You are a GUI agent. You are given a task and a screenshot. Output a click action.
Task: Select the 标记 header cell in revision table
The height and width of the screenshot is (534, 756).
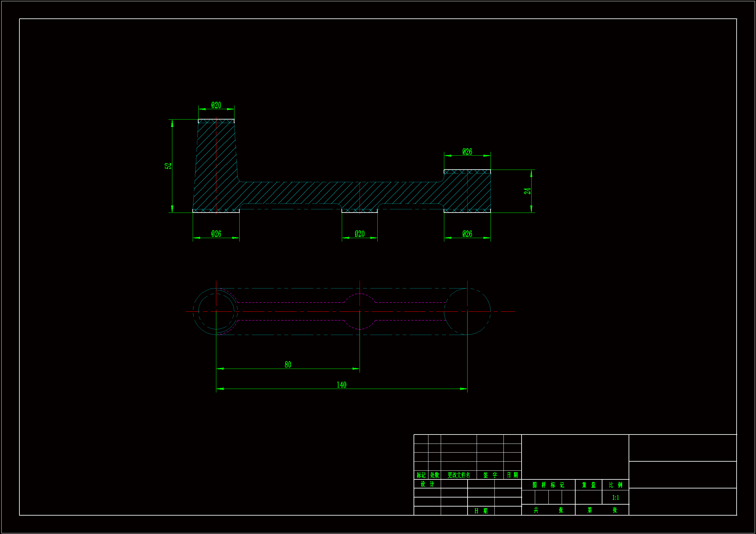tap(421, 475)
